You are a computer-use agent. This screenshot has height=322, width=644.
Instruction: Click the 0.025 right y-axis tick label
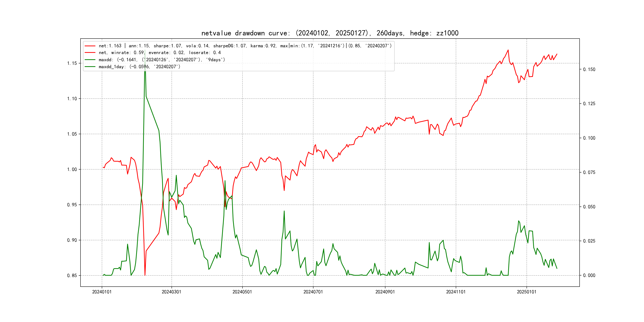coord(589,241)
